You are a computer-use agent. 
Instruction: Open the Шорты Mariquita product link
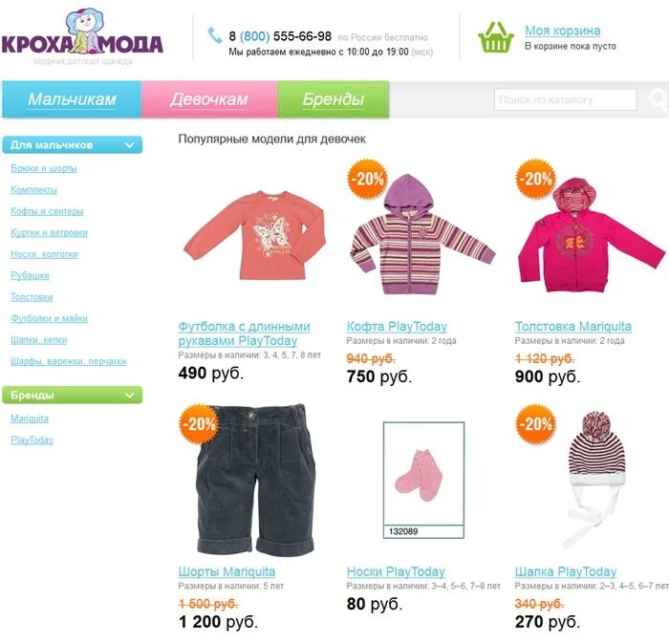click(x=227, y=571)
